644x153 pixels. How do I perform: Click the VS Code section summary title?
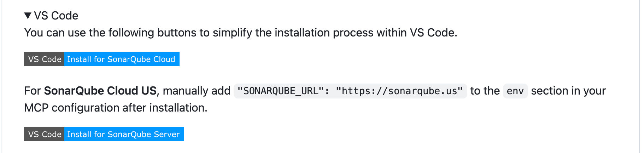[x=56, y=16]
